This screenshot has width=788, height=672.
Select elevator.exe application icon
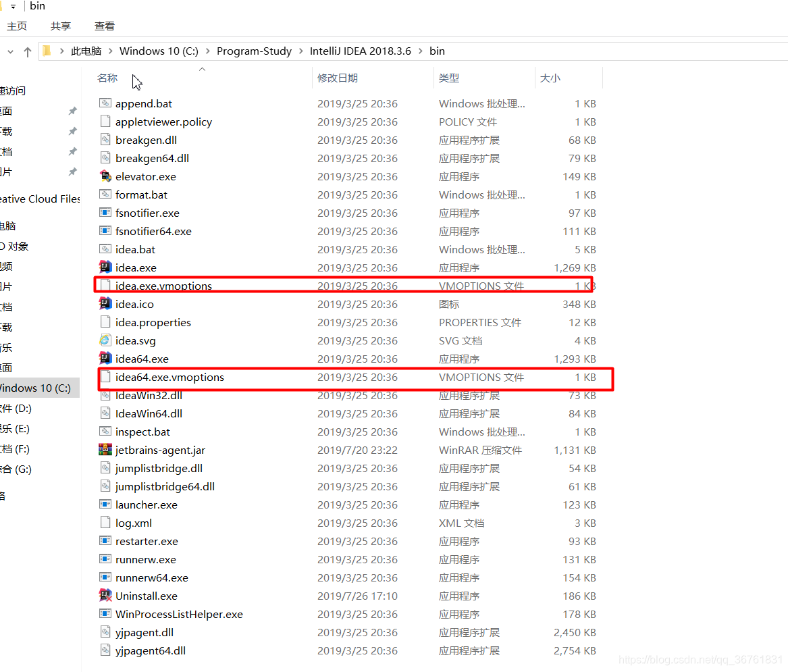(x=105, y=176)
